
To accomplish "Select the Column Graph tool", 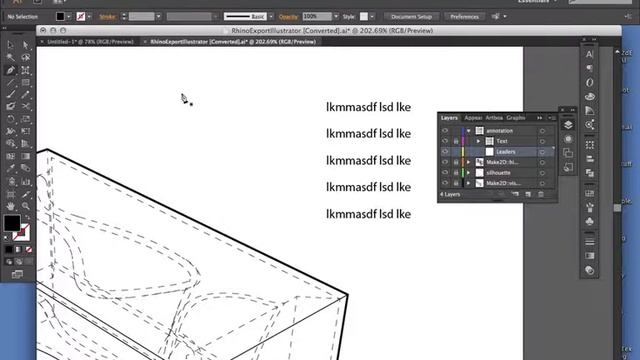I will pyautogui.click(x=25, y=181).
